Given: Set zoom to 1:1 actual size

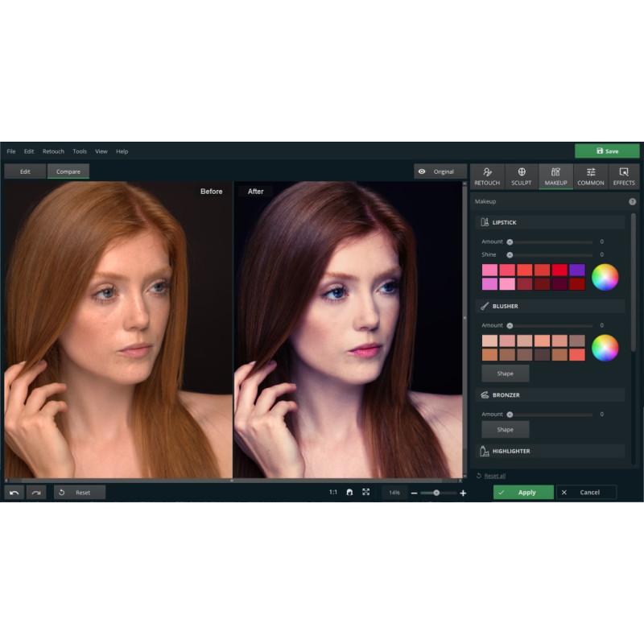Looking at the screenshot, I should [x=333, y=492].
